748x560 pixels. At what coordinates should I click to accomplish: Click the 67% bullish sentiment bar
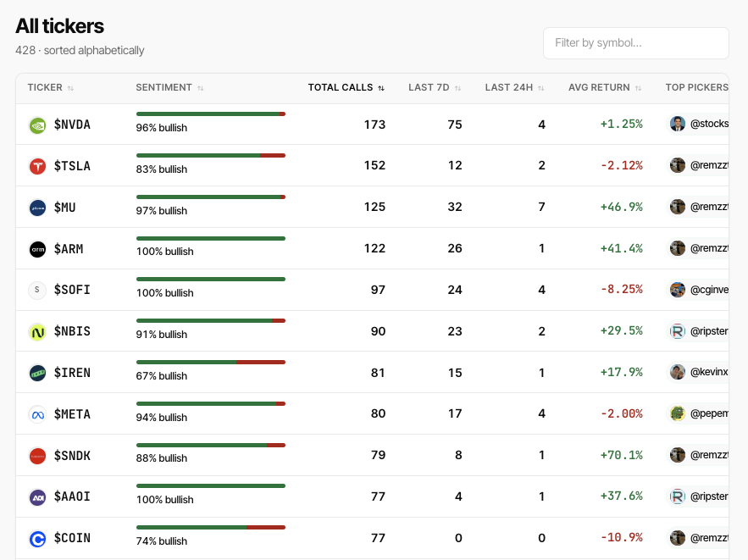210,362
